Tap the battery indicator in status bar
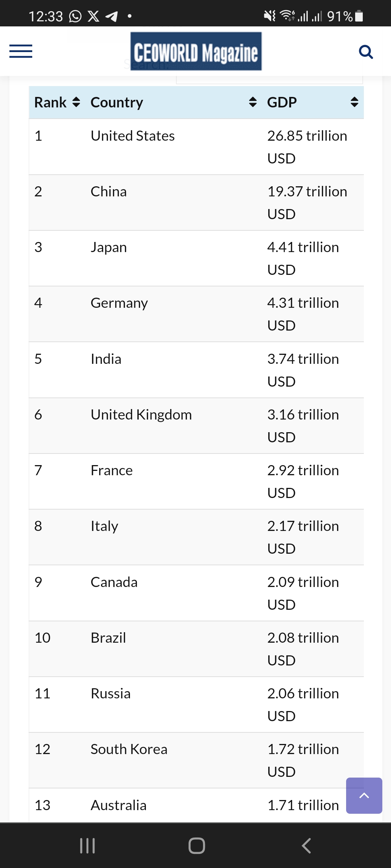The width and height of the screenshot is (391, 868). 359,16
